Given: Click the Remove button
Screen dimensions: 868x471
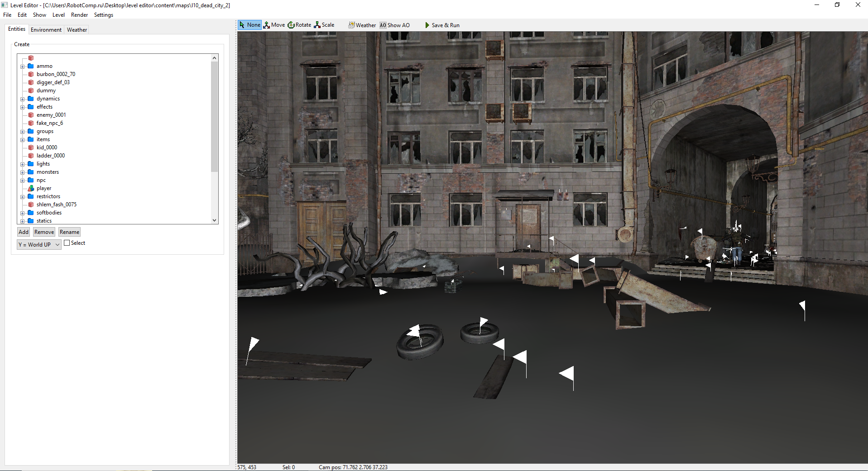Looking at the screenshot, I should 44,232.
